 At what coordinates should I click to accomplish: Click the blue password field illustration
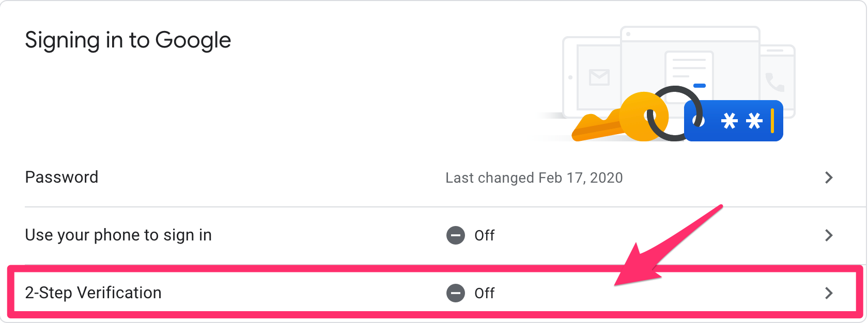[734, 121]
